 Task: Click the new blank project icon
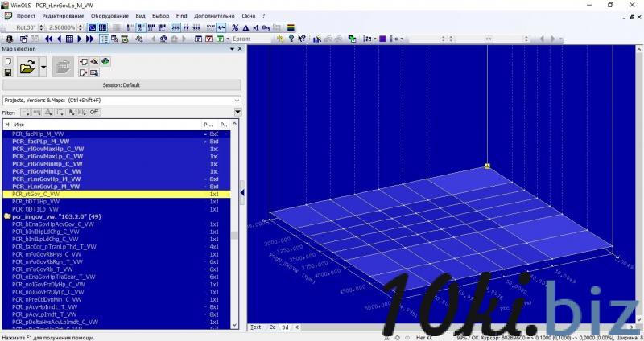(7, 61)
